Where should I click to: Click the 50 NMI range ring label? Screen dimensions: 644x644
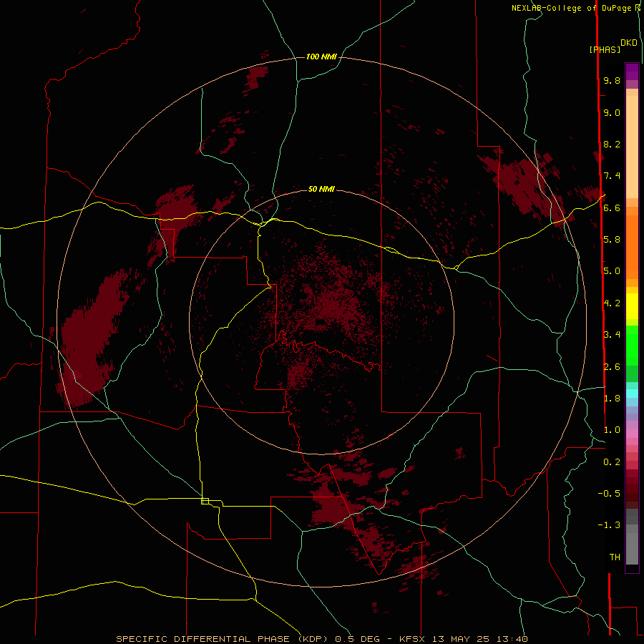[x=321, y=189]
